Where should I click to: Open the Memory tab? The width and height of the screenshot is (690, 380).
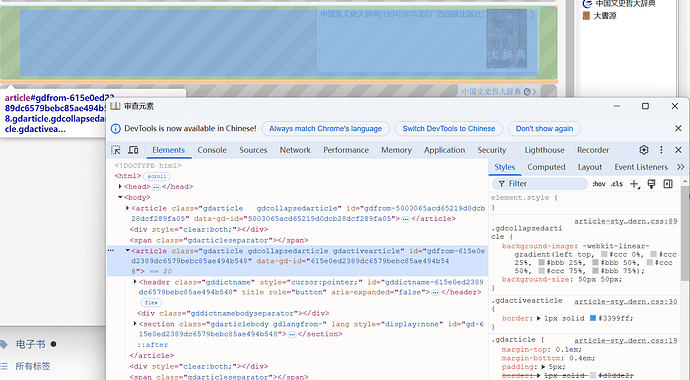pos(396,150)
